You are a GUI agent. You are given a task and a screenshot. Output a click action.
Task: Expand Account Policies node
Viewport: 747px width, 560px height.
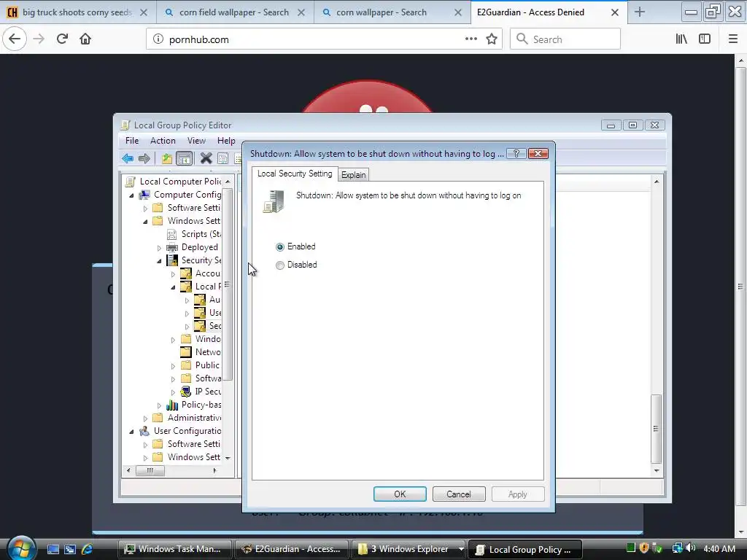click(173, 274)
